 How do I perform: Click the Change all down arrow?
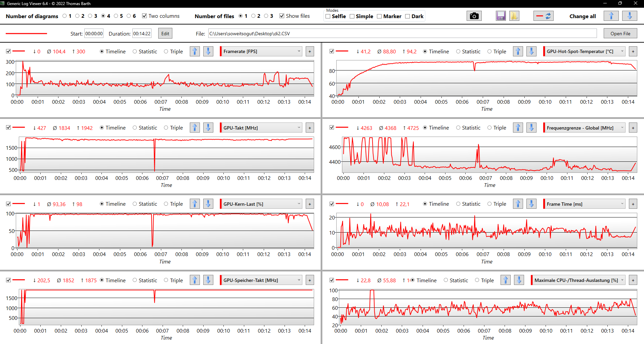pyautogui.click(x=630, y=16)
